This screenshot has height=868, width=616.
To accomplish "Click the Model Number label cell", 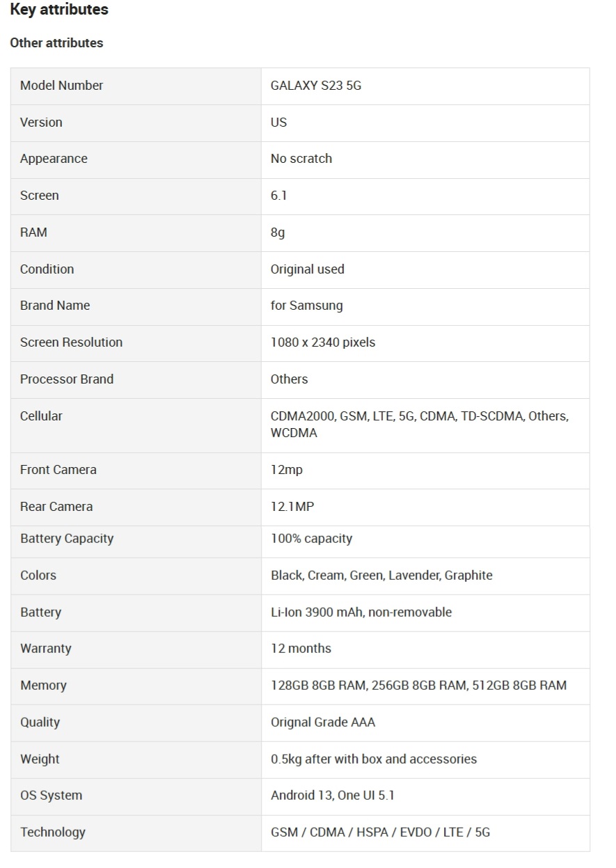I will 61,86.
